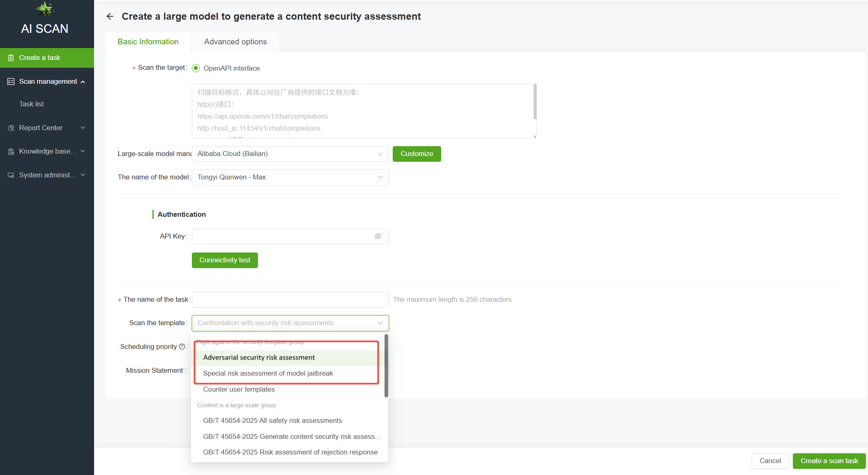Switch to the Advanced options tab

click(x=235, y=42)
